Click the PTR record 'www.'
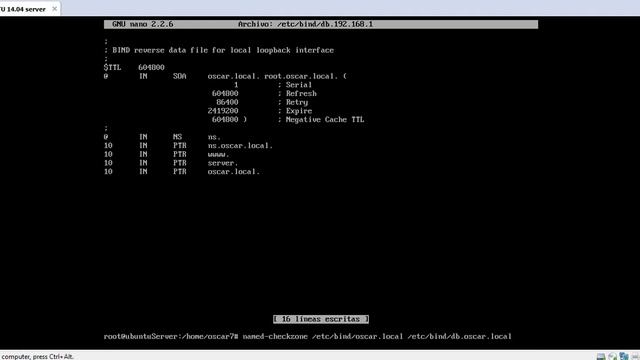This screenshot has height=360, width=640. click(167, 154)
